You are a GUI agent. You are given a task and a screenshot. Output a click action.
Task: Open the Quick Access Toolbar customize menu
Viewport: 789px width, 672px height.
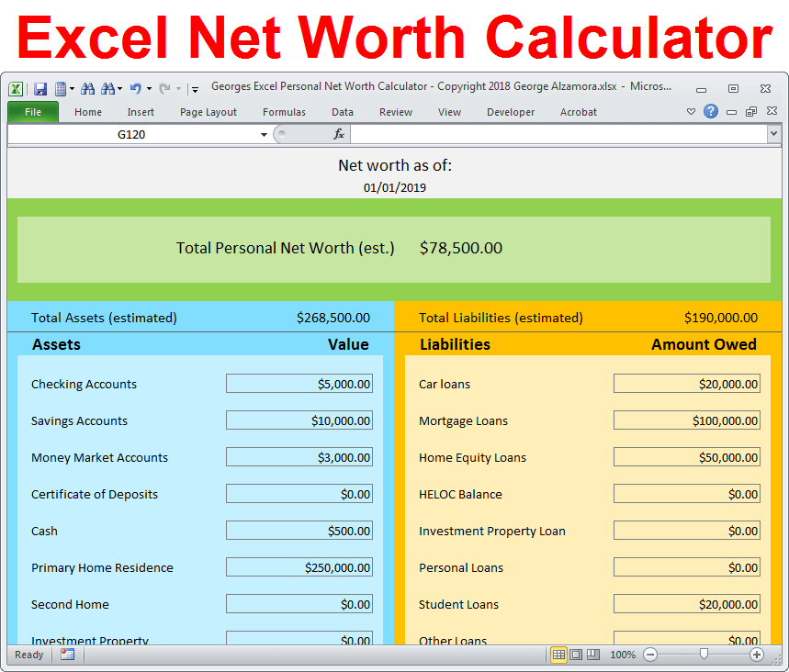194,89
